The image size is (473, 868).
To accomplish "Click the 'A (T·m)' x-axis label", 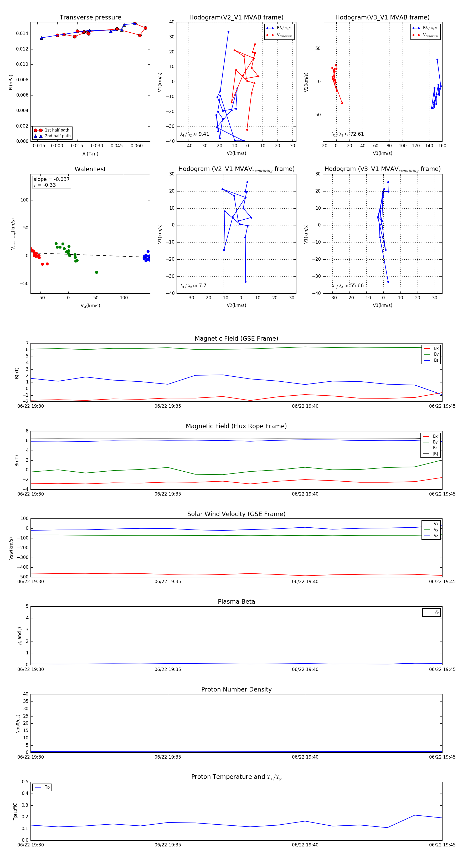I will [90, 154].
